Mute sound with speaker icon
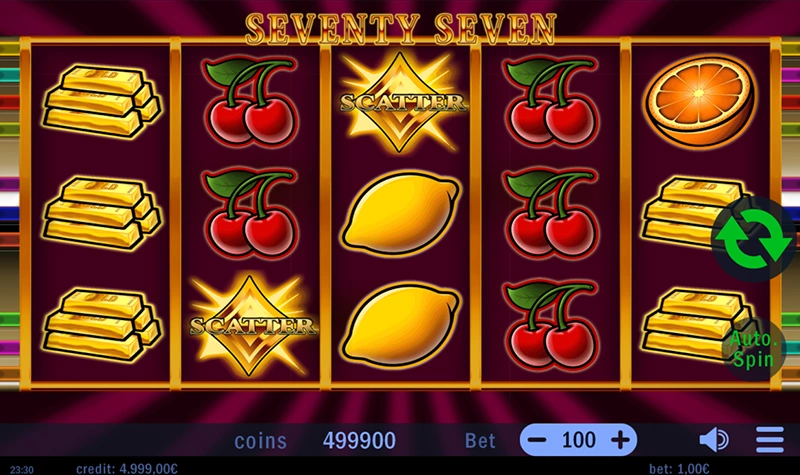The image size is (800, 475). pyautogui.click(x=714, y=440)
